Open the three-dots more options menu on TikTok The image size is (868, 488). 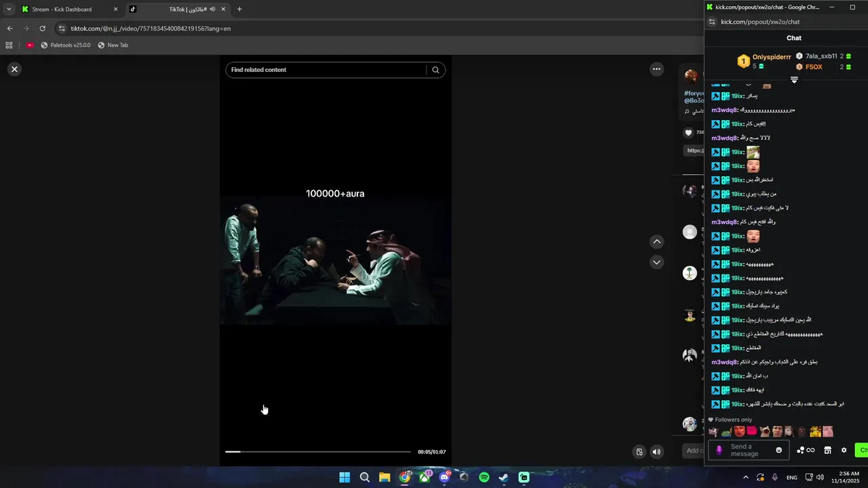[x=656, y=69]
